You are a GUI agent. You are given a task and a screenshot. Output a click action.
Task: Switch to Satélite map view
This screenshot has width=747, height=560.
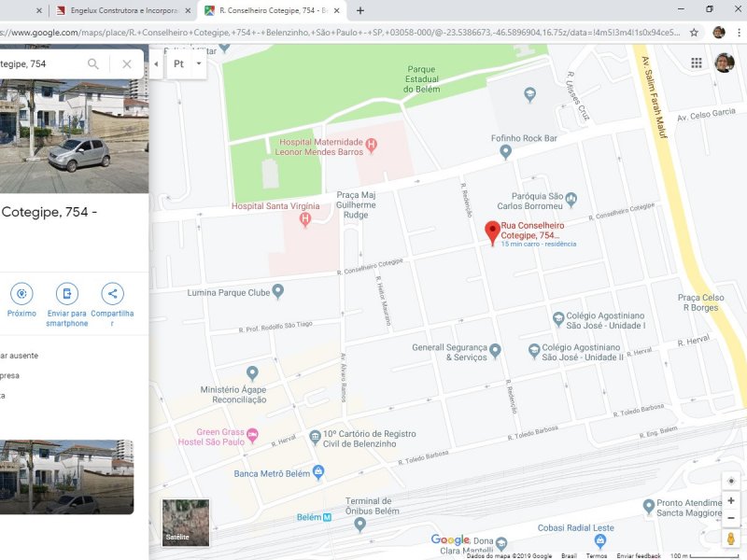click(185, 523)
